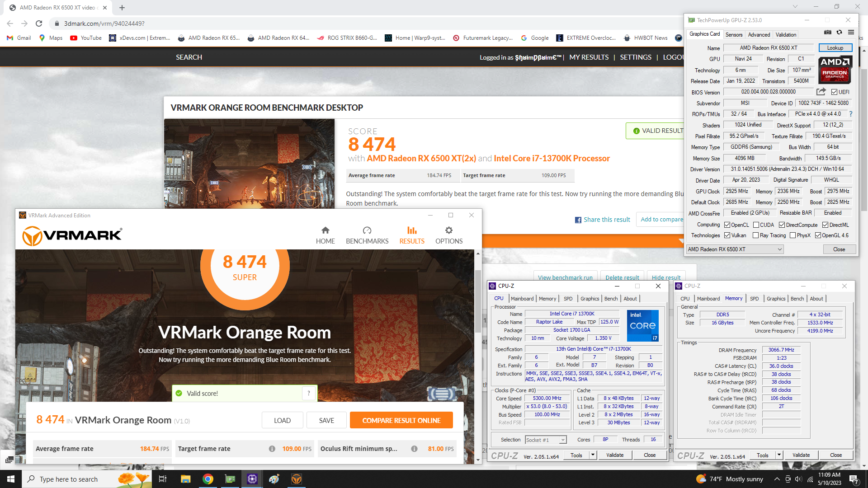Switch to the Sensors tab in GPU-Z
The height and width of the screenshot is (488, 868).
point(734,35)
